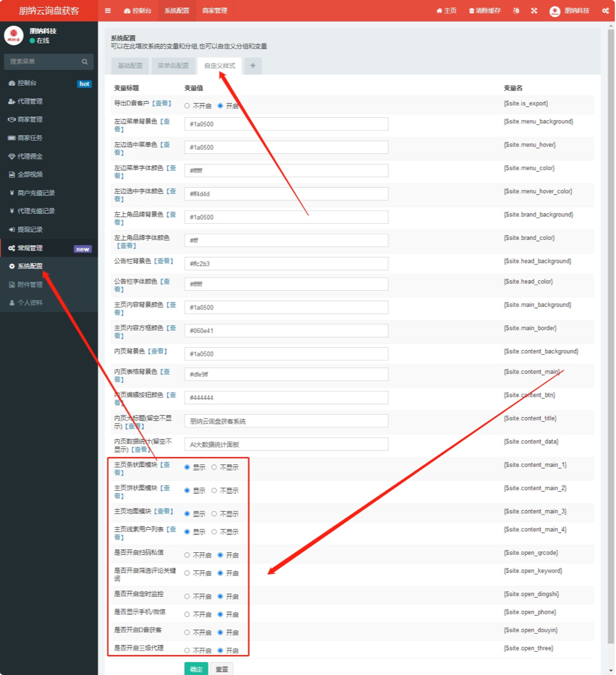
Task: Click 查看 link for 主页地图模块
Action: pos(163,512)
